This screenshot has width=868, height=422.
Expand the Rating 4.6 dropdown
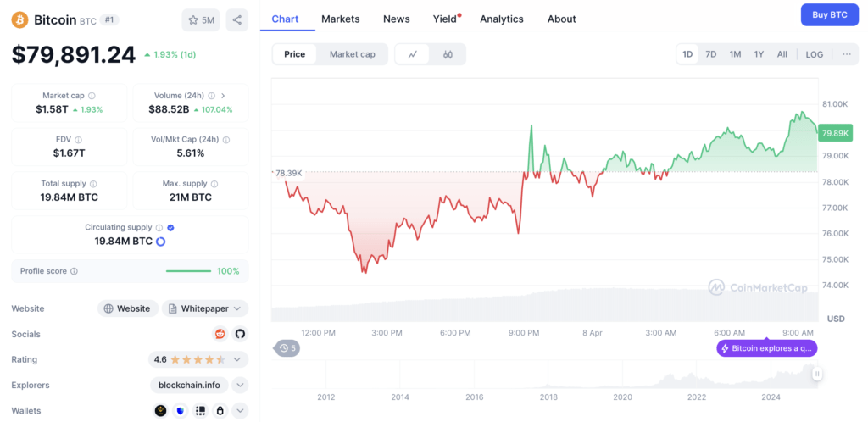pos(198,359)
